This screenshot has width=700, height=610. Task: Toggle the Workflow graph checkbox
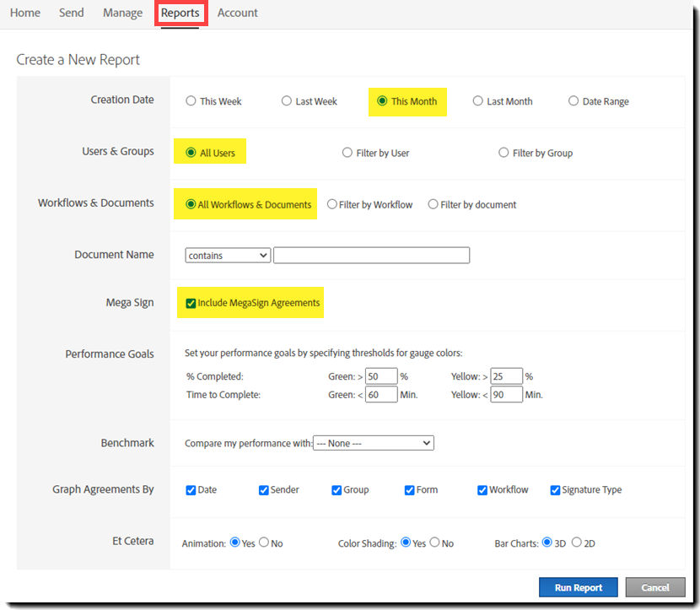pyautogui.click(x=482, y=490)
